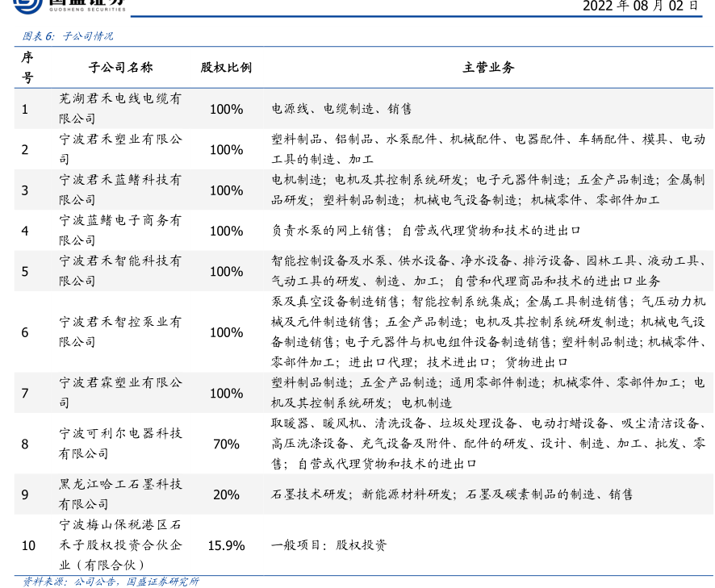Select the caption 图表6: 子公司情况

pyautogui.click(x=68, y=36)
